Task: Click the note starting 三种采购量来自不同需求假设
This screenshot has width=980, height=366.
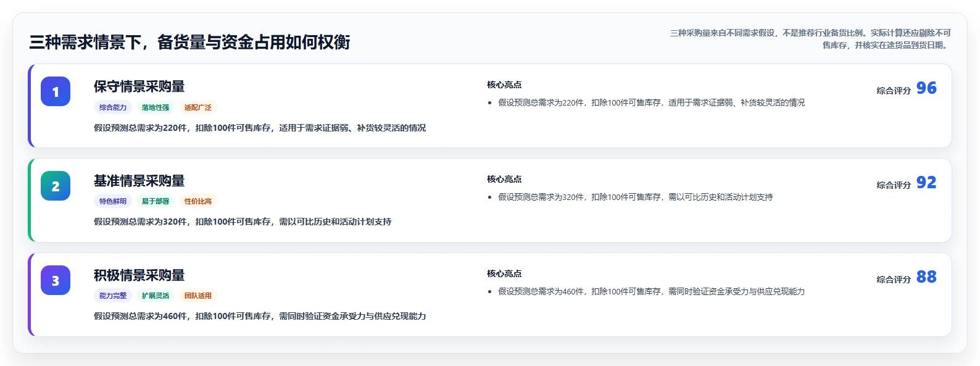Action: [x=810, y=39]
